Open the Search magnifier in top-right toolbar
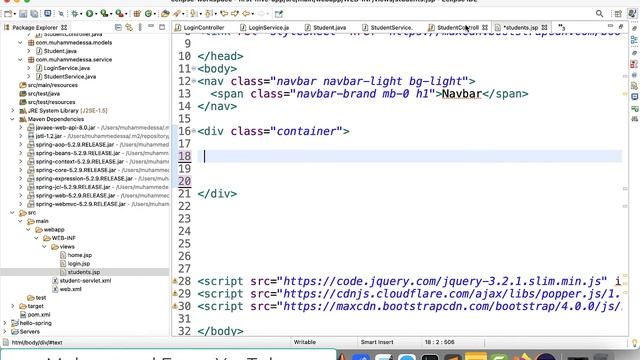 click(599, 13)
